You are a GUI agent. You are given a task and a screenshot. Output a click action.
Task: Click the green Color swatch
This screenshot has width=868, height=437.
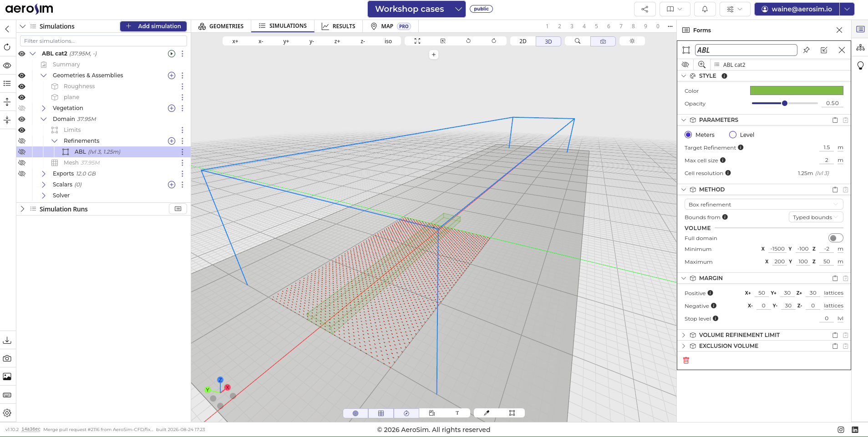(x=797, y=90)
